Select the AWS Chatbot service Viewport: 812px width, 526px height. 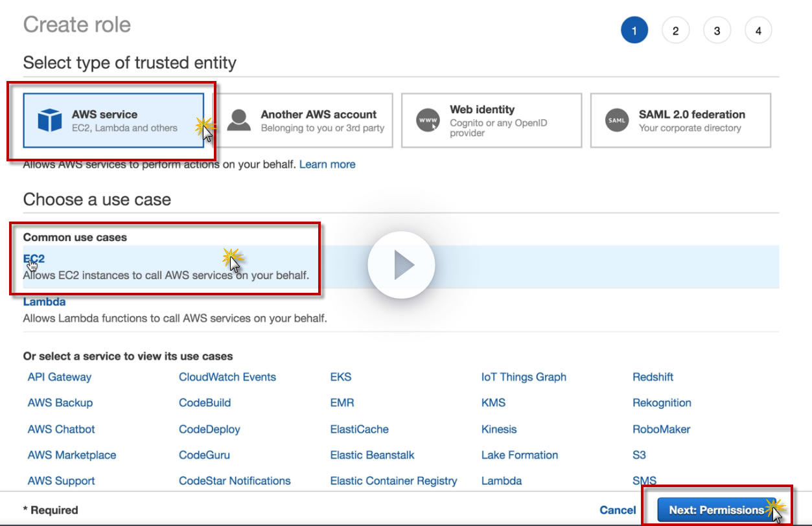point(62,429)
